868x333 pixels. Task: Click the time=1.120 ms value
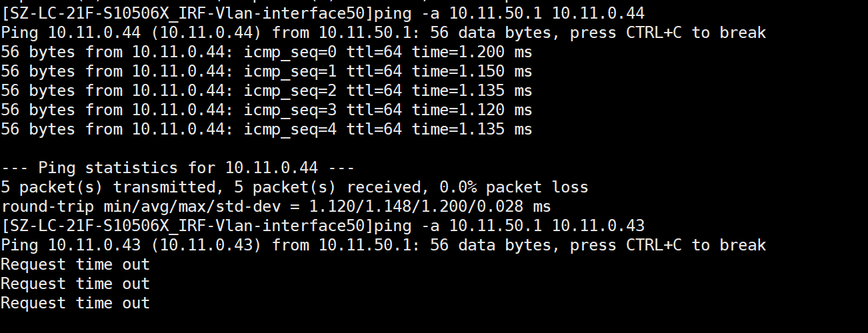click(x=472, y=110)
